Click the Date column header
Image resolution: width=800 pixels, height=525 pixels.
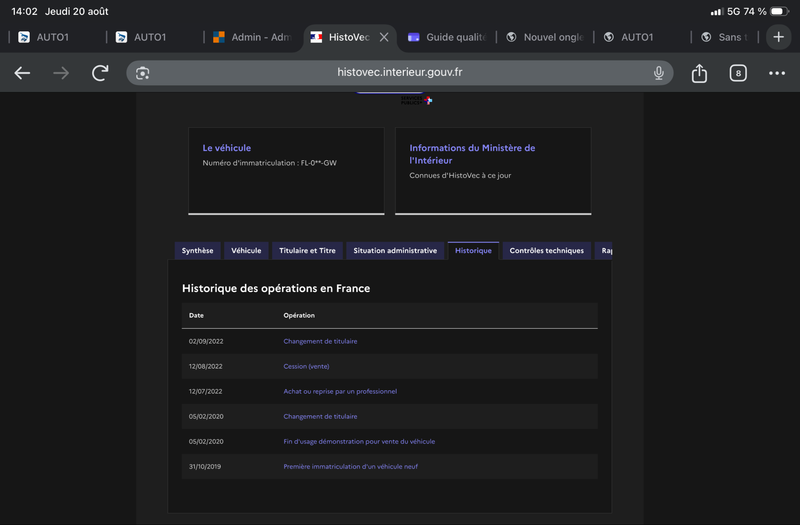[x=196, y=315]
